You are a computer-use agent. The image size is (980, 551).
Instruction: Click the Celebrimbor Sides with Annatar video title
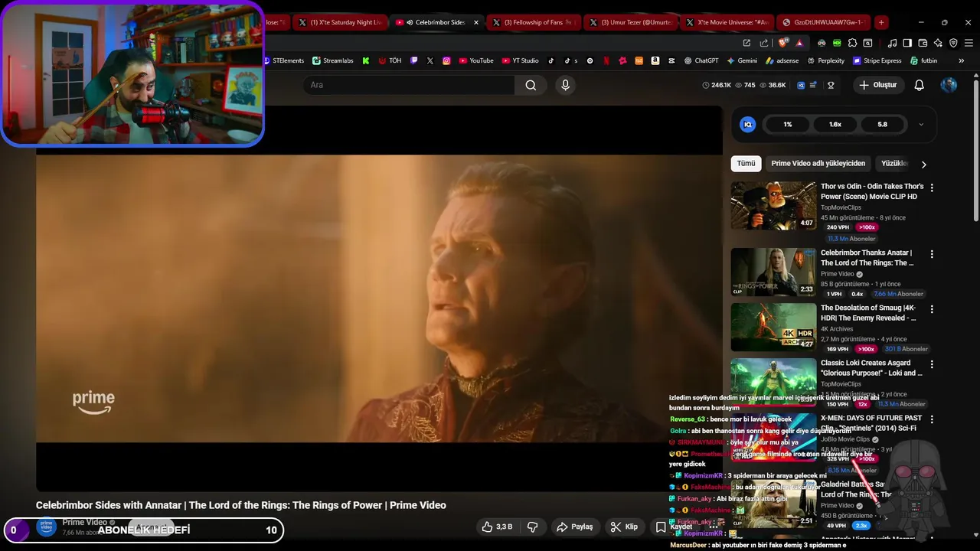pos(240,505)
